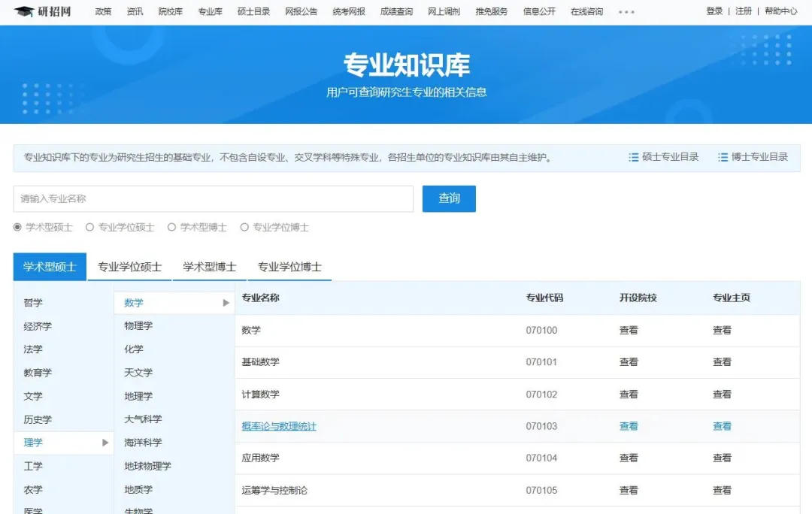812x514 pixels.
Task: Expand the 理学 category arrow
Action: pyautogui.click(x=105, y=443)
